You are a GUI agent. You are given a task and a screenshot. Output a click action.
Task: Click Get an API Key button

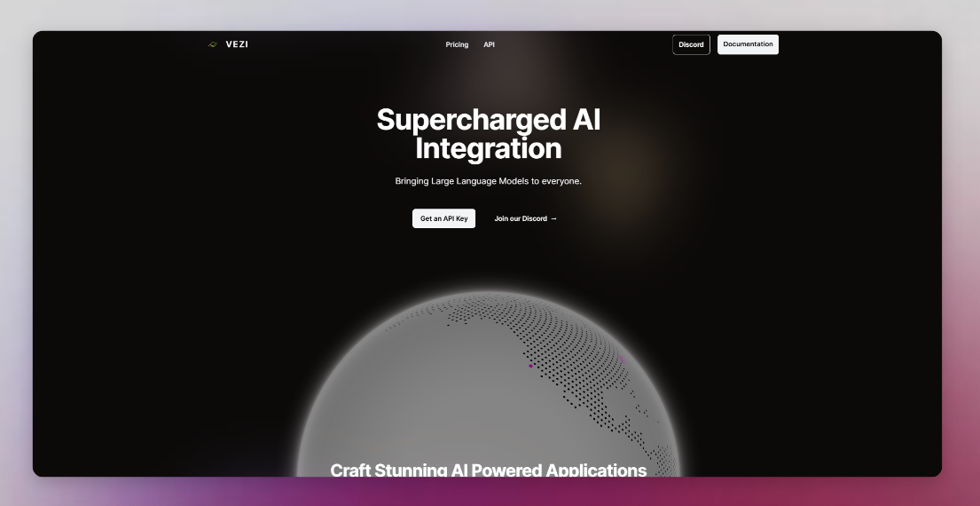443,218
